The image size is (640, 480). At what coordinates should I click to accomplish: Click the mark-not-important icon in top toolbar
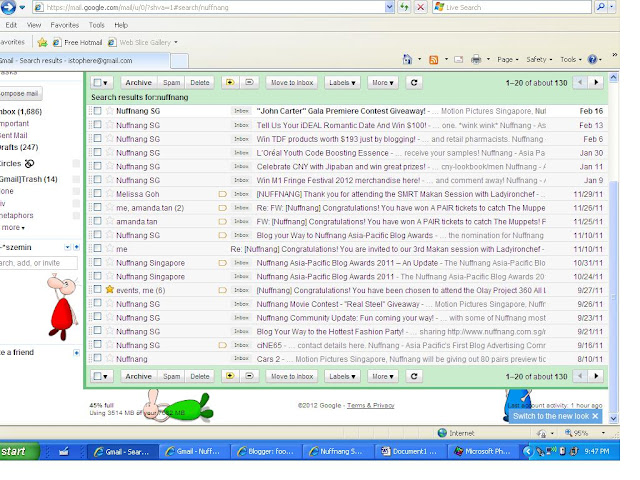249,82
